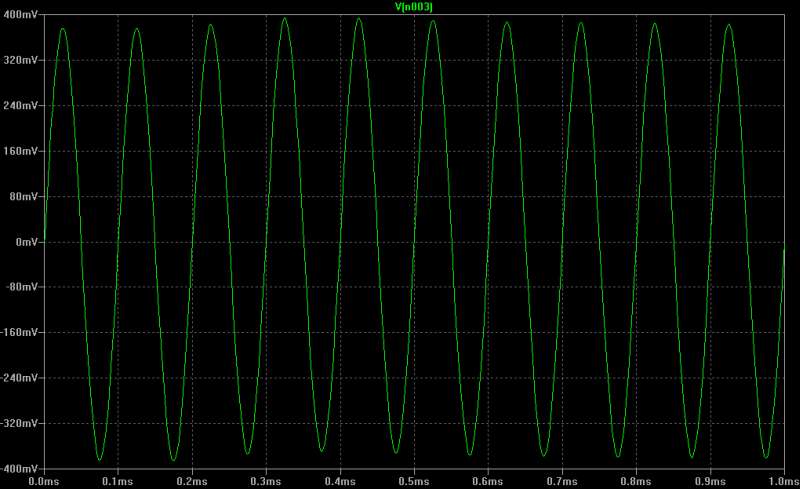Click the 0.8ms time axis label
The width and height of the screenshot is (800, 489).
pyautogui.click(x=636, y=482)
